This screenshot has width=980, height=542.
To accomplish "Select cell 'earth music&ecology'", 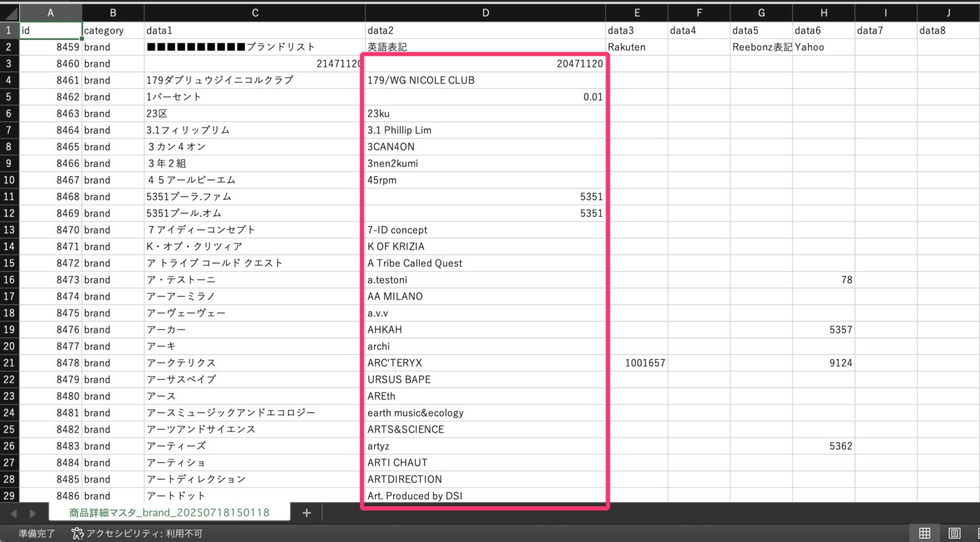I will click(485, 413).
